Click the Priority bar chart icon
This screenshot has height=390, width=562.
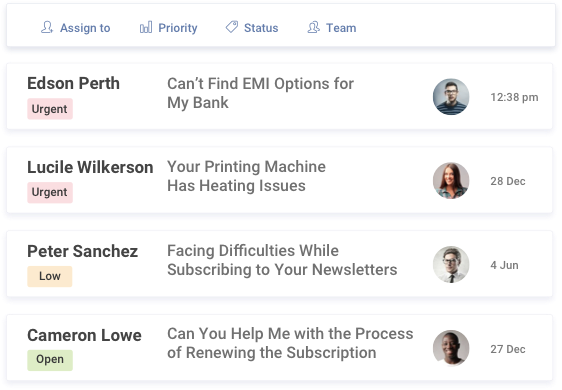pyautogui.click(x=146, y=27)
